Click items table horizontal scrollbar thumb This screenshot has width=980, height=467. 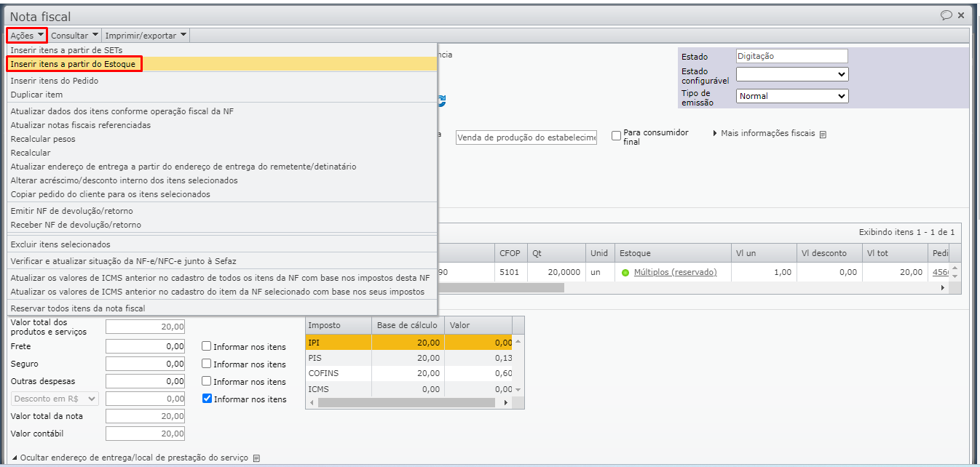[x=500, y=288]
